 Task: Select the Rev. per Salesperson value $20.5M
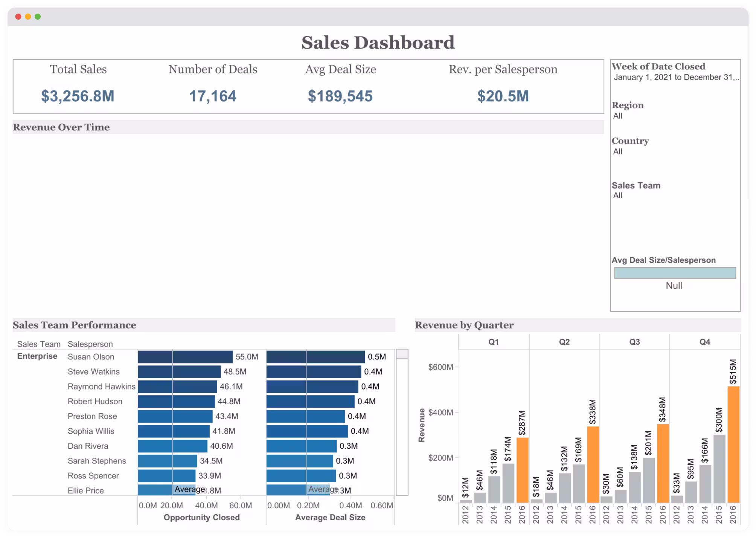click(x=503, y=96)
